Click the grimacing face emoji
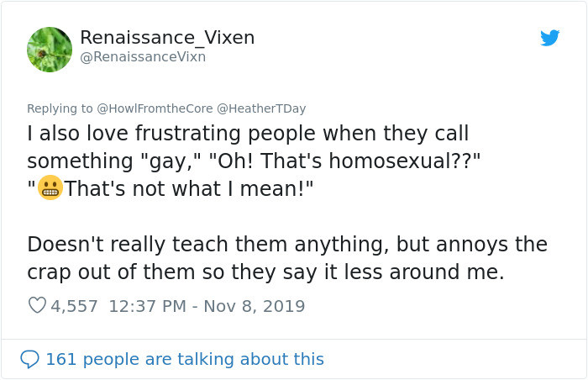The height and width of the screenshot is (380, 588). coord(50,189)
